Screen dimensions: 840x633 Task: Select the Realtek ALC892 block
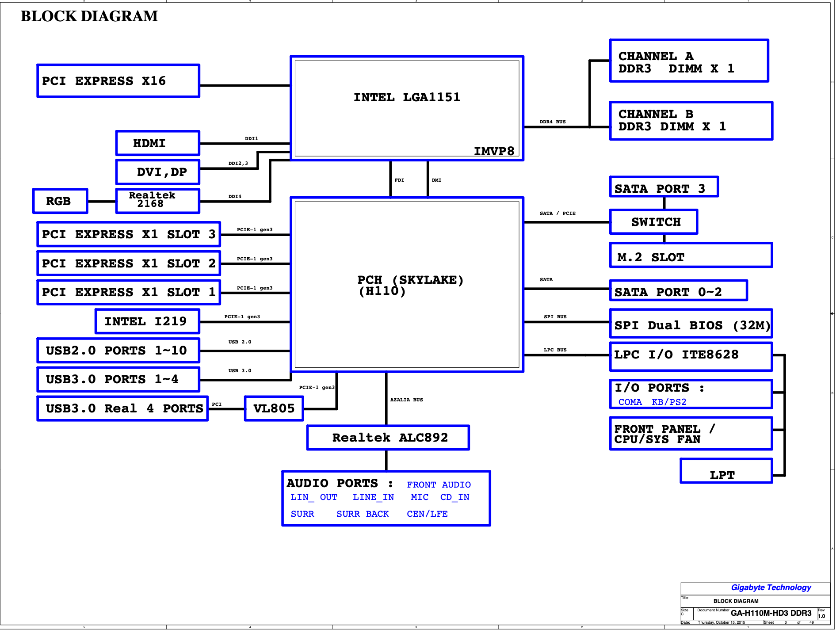tap(388, 438)
